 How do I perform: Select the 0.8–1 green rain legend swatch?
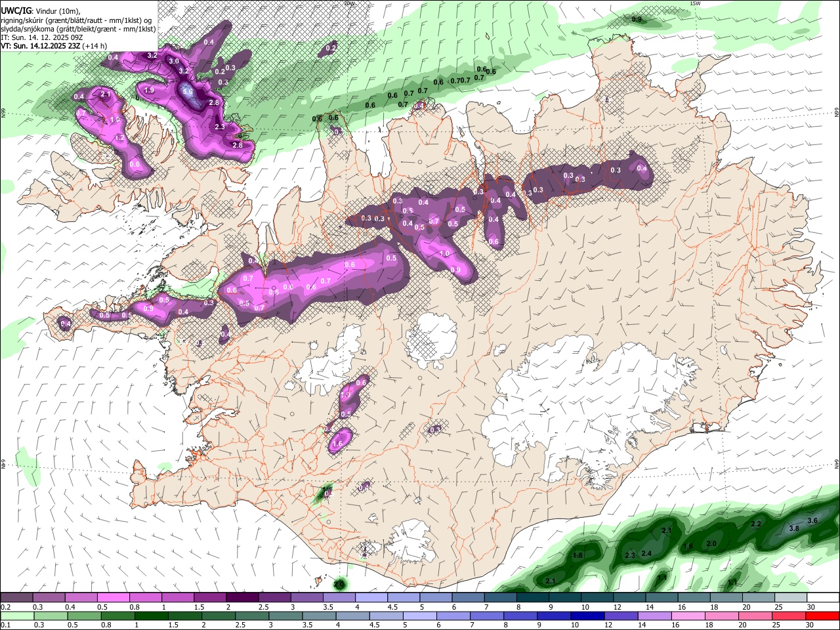118,616
